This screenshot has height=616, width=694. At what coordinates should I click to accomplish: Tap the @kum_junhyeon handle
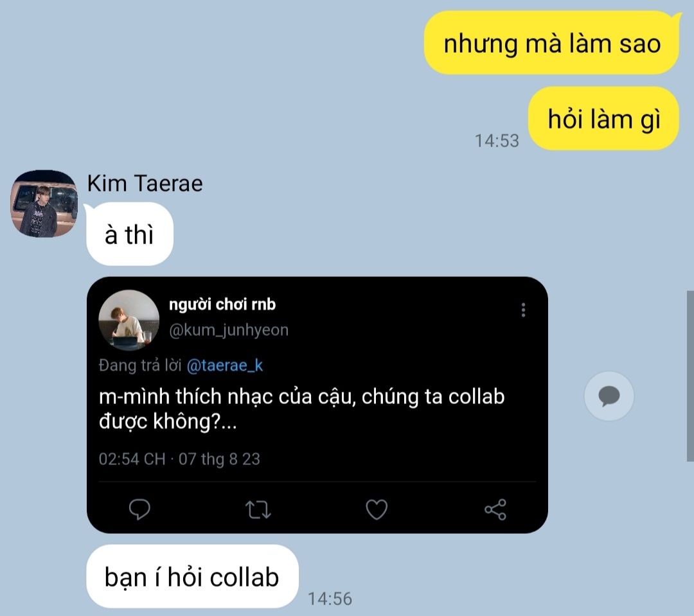tap(229, 330)
